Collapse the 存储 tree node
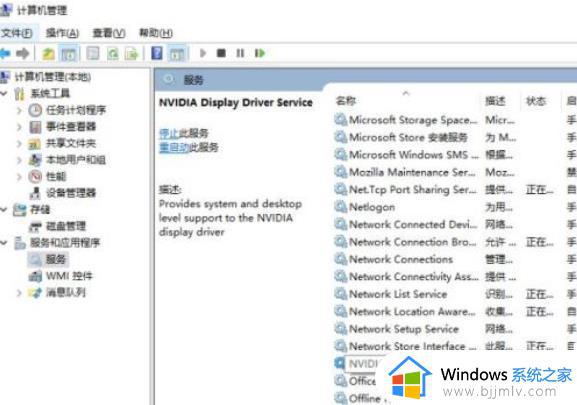Viewport: 577px width, 405px height. (4, 209)
